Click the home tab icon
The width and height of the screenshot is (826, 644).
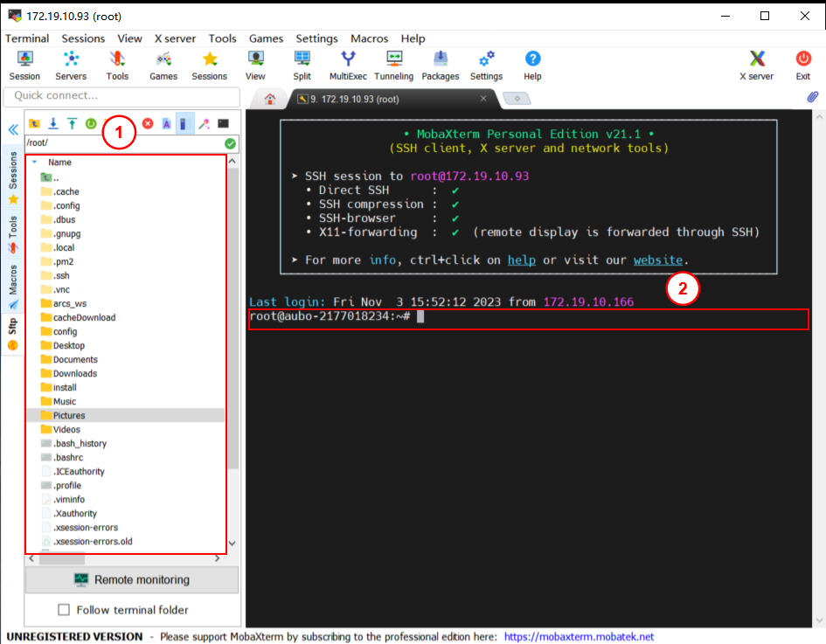270,99
